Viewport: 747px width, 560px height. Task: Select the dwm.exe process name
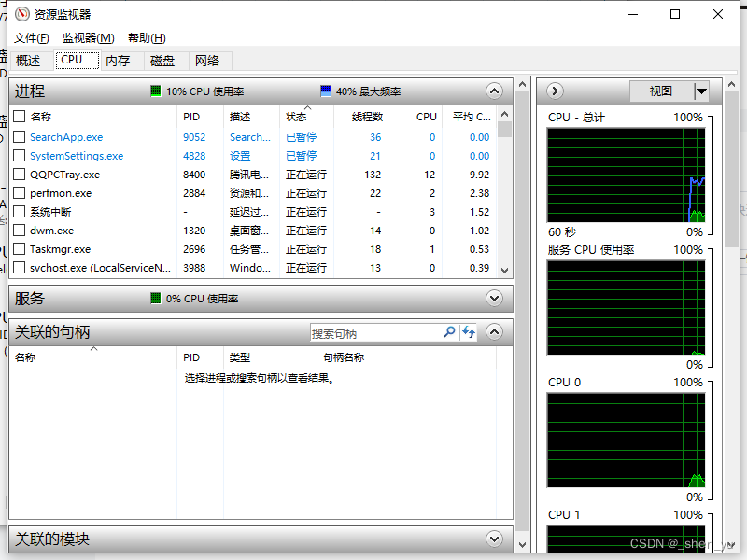coord(51,231)
